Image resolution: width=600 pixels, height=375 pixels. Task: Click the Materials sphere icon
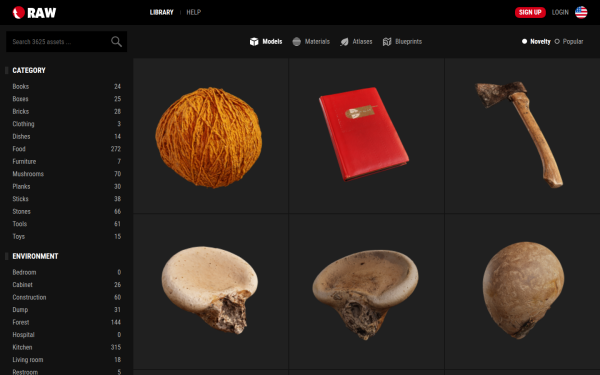coord(297,41)
